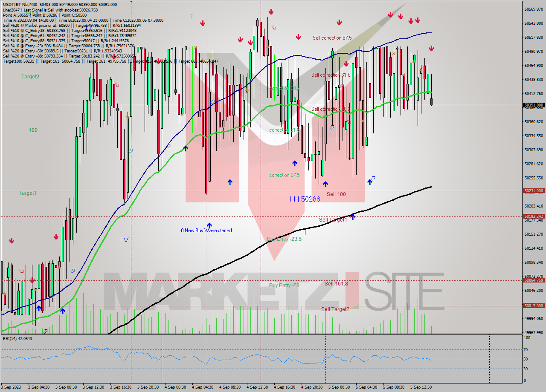This screenshot has height=392, width=546.
Task: Click the 'Sell %20 @ Market price' info line
Action: click(72, 26)
